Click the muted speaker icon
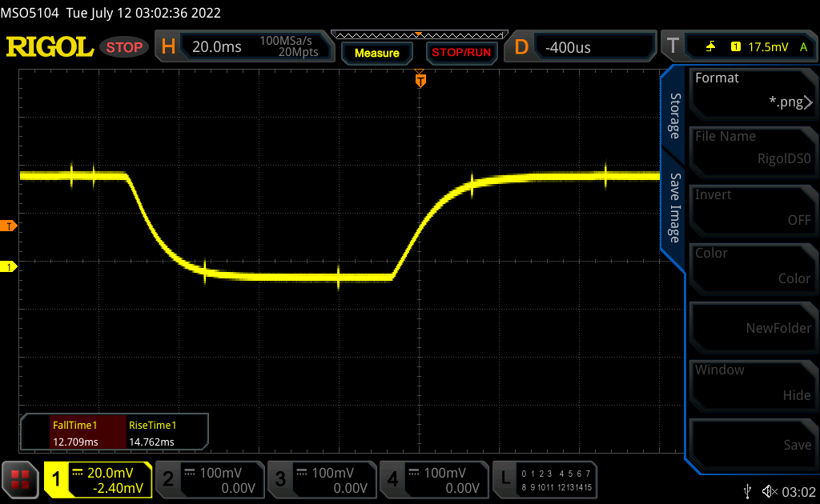The width and height of the screenshot is (820, 504). [x=770, y=490]
